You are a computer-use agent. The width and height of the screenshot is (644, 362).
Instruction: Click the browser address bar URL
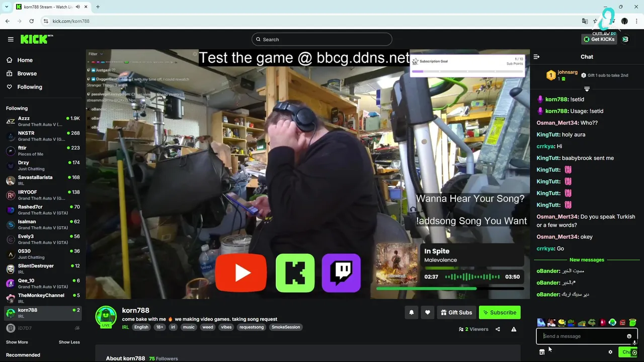[71, 21]
